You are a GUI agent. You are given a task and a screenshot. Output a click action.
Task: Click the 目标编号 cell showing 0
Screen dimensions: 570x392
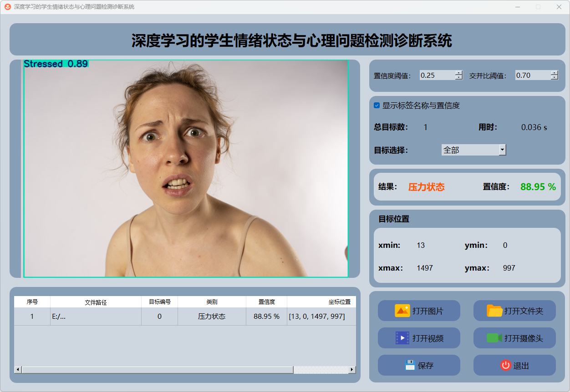(160, 317)
